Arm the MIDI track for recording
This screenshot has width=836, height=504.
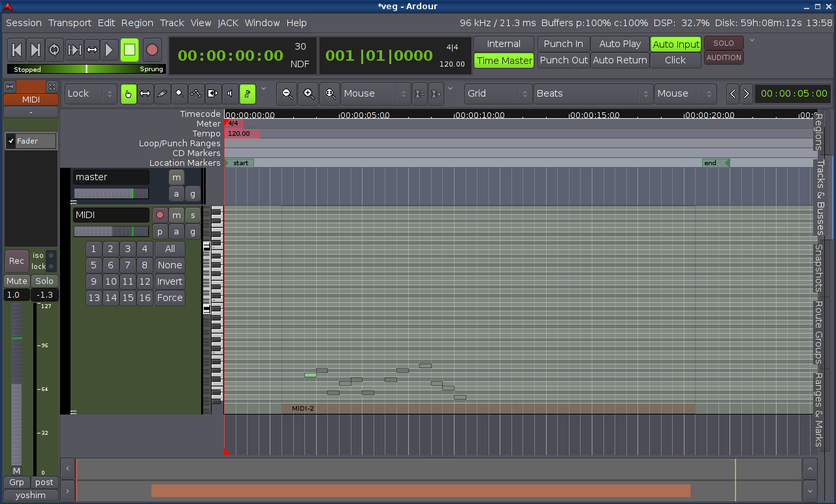(160, 215)
